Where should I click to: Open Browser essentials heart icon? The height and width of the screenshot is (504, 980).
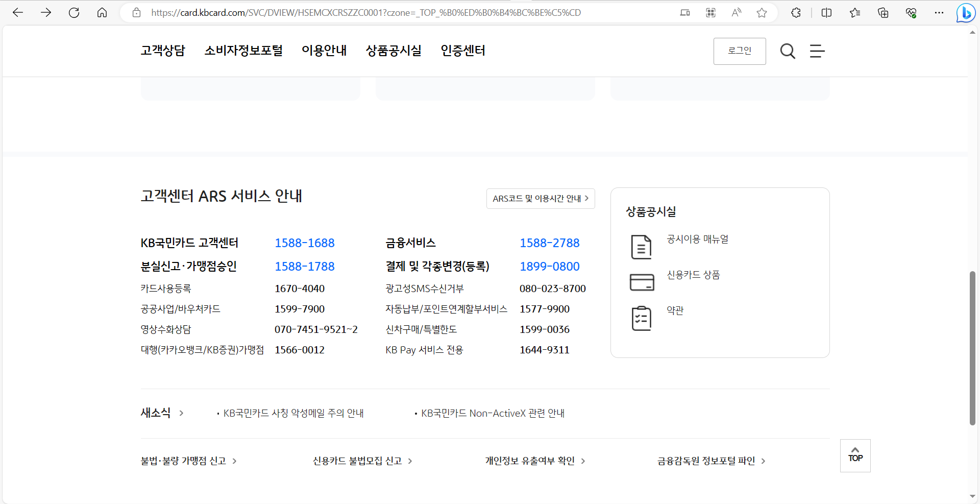(x=911, y=13)
